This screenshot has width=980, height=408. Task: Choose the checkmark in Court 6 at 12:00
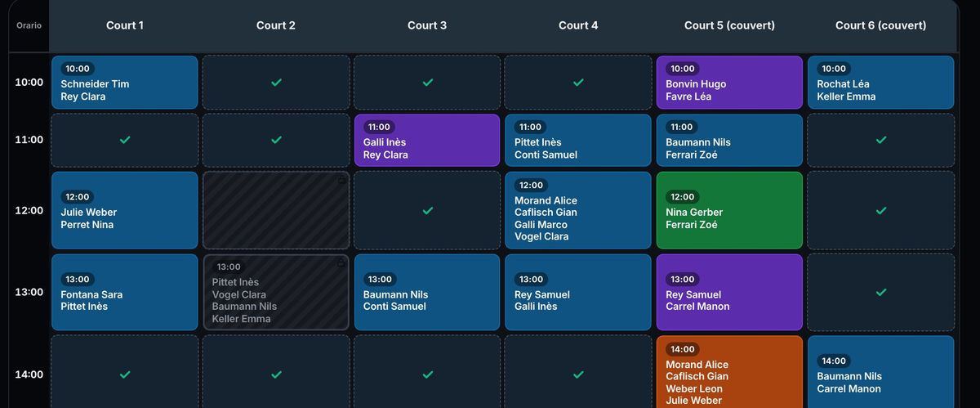tap(881, 210)
